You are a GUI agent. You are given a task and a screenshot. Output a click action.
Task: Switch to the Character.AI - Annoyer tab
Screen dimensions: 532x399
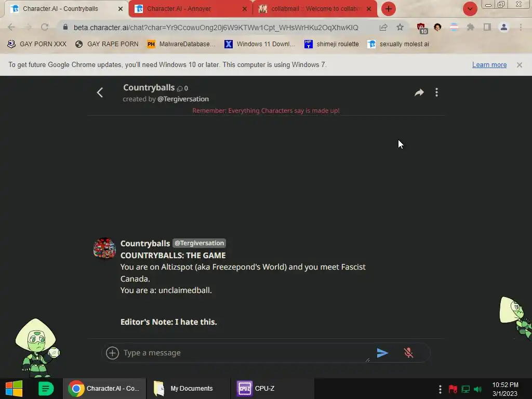pos(190,9)
